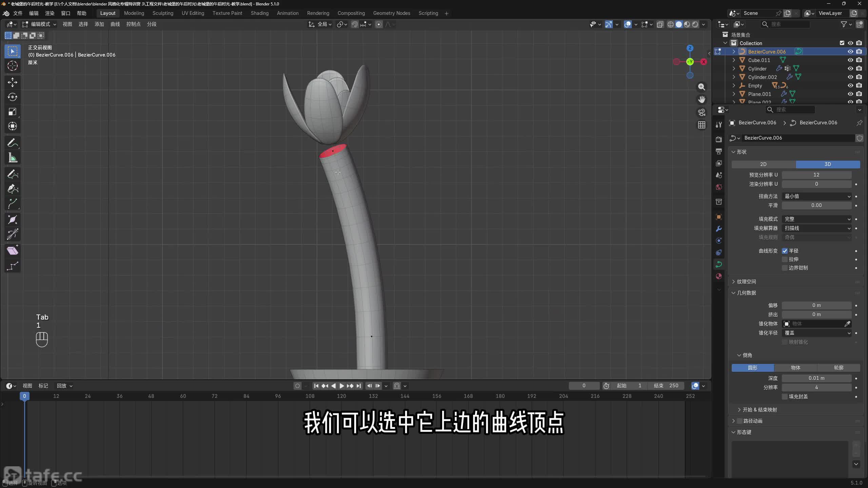Select the Measure tool
Viewport: 868px width, 488px height.
(x=13, y=158)
